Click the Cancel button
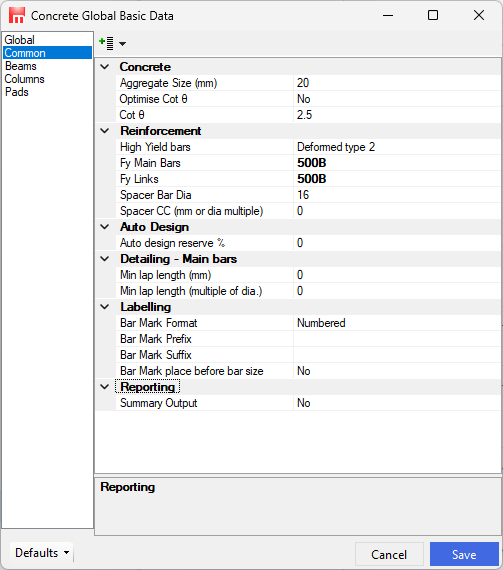 point(389,554)
